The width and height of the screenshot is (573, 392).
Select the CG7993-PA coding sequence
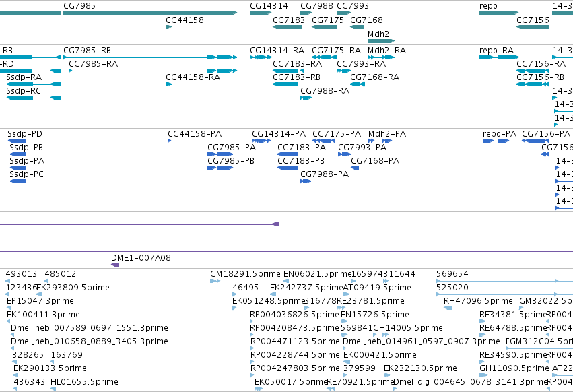tap(344, 154)
